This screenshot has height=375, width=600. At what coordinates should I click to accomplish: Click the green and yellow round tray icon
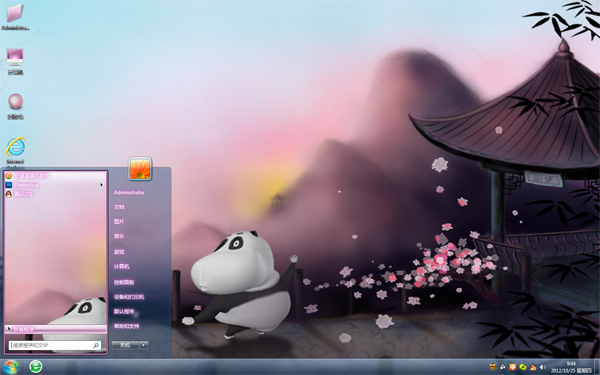pos(523,367)
